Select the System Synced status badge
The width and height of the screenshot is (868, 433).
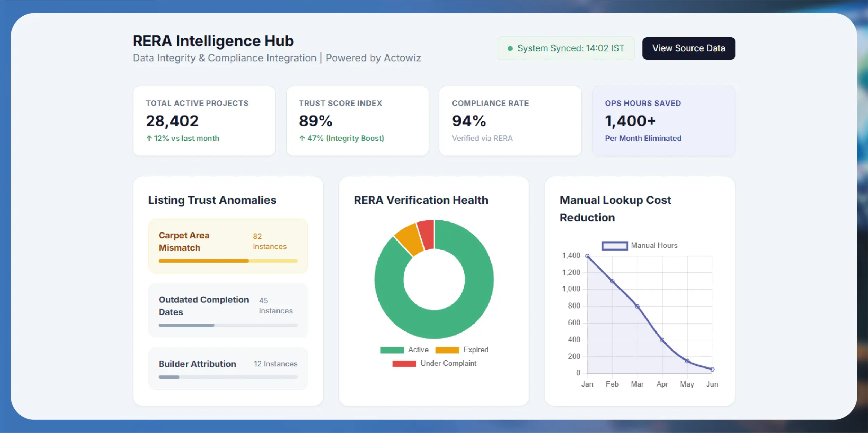pyautogui.click(x=566, y=48)
